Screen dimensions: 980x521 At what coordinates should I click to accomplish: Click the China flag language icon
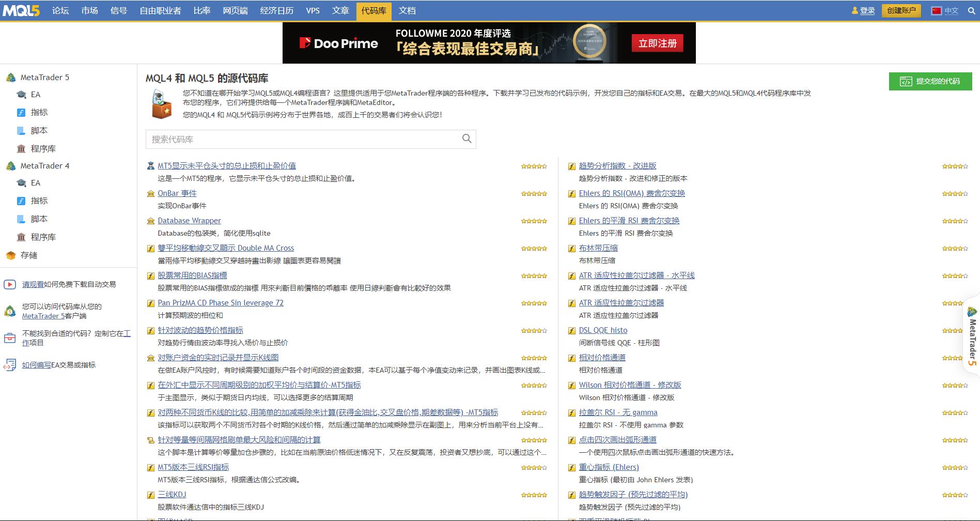coord(936,11)
